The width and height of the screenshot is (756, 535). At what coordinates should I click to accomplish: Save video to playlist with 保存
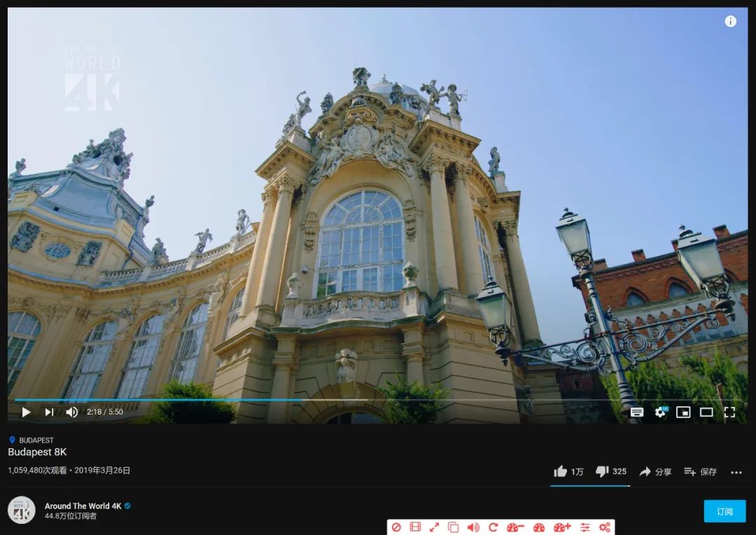pyautogui.click(x=700, y=471)
